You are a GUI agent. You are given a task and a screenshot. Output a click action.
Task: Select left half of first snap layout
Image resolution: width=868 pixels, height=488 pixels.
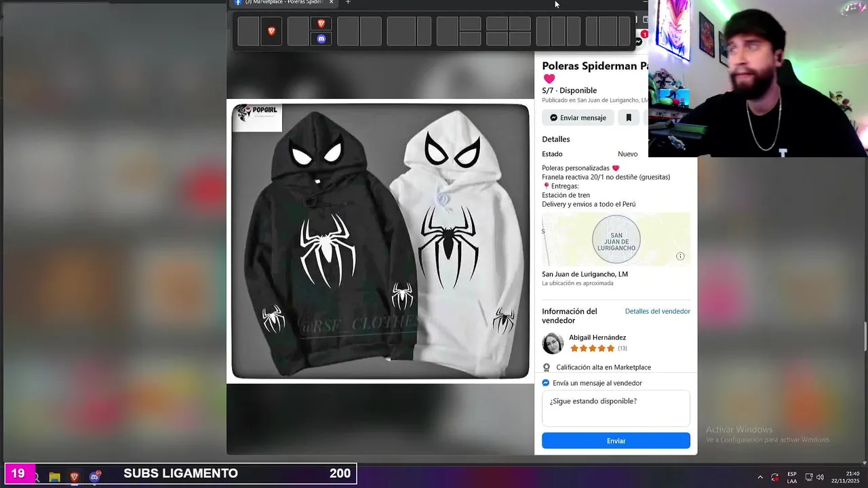pyautogui.click(x=248, y=31)
